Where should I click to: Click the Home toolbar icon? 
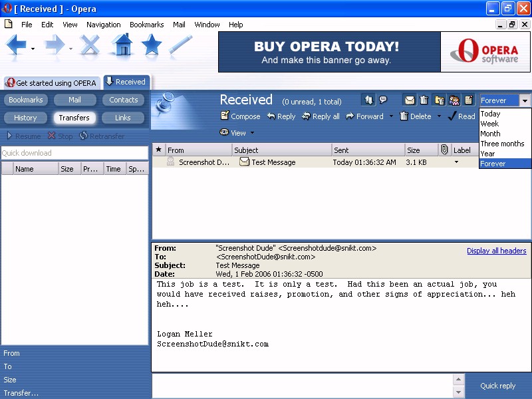122,45
